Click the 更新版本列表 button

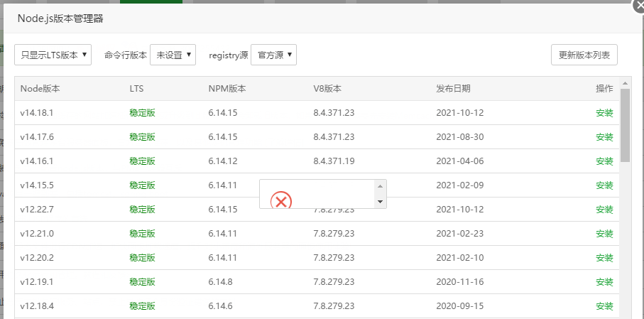tap(584, 55)
